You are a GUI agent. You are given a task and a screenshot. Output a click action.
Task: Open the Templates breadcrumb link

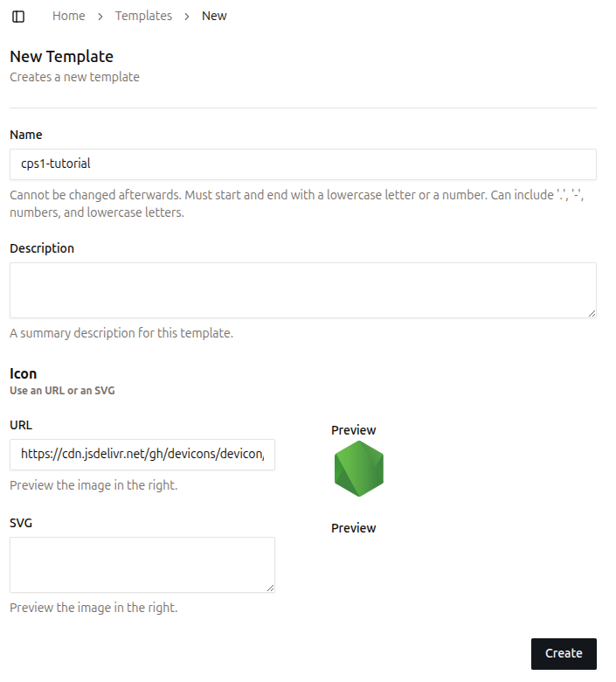click(x=143, y=17)
